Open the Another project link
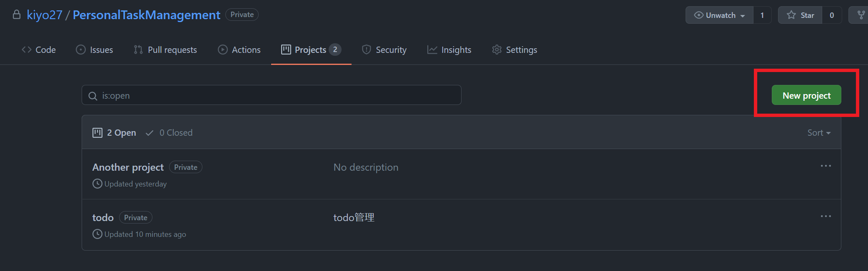Image resolution: width=868 pixels, height=271 pixels. (x=128, y=167)
